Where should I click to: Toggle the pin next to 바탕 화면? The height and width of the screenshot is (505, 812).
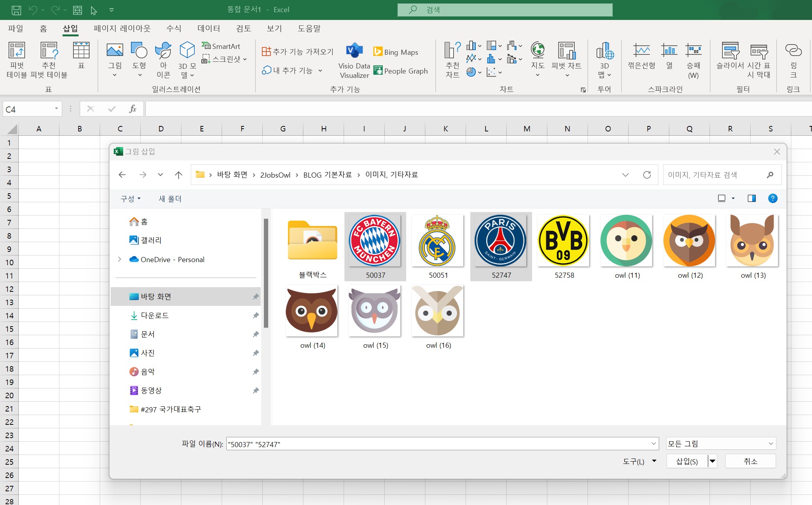[256, 297]
